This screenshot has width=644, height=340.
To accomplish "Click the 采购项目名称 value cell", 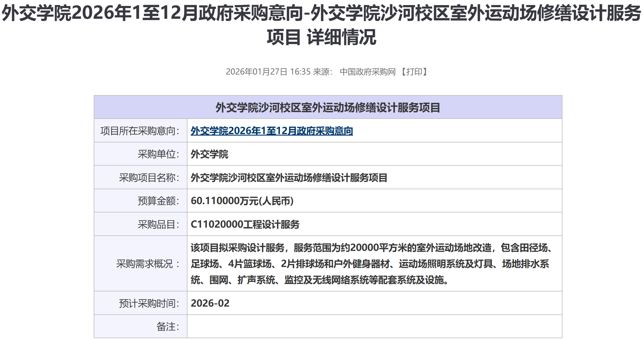I will pos(289,178).
